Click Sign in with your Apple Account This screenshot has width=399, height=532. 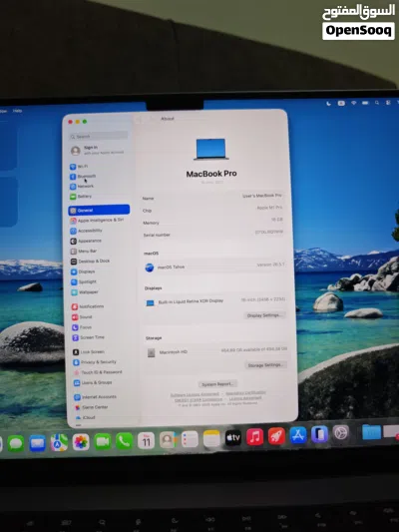point(98,150)
